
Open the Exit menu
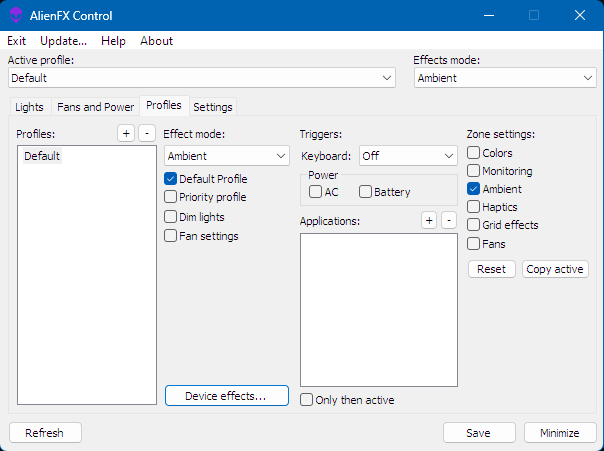click(17, 41)
